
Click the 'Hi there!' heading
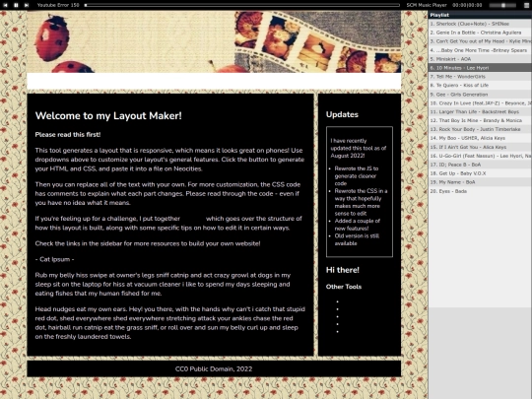(342, 270)
